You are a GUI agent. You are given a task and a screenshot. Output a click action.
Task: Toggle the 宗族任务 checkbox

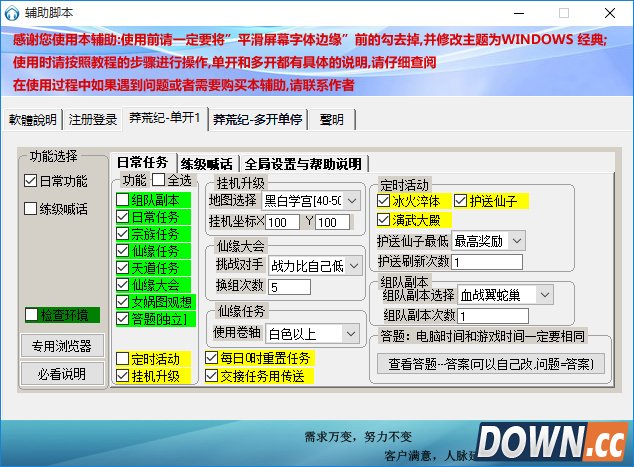pyautogui.click(x=123, y=234)
